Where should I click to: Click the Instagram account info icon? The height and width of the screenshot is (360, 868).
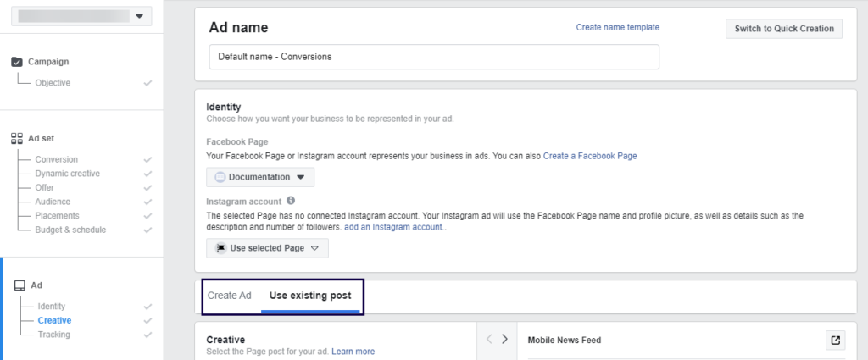pyautogui.click(x=291, y=201)
